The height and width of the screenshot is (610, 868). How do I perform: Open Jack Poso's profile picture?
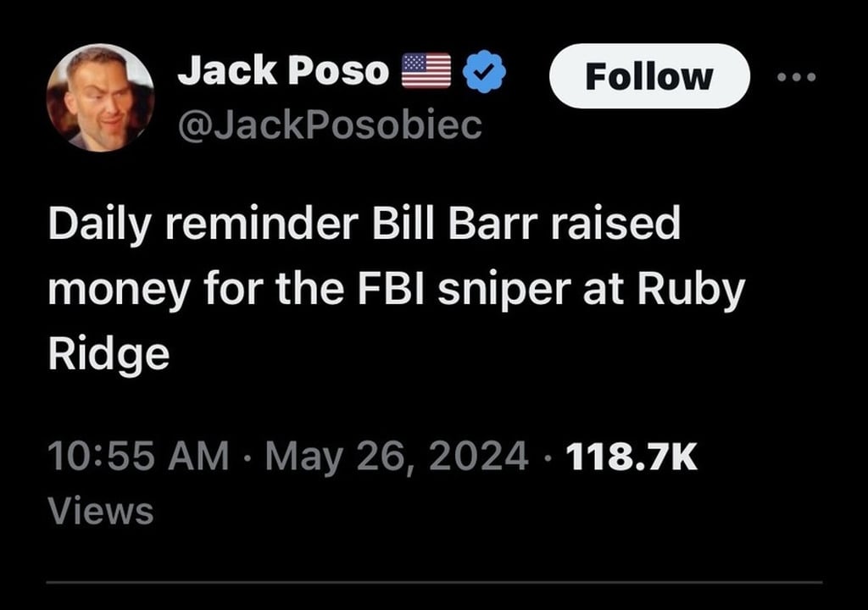coord(100,97)
